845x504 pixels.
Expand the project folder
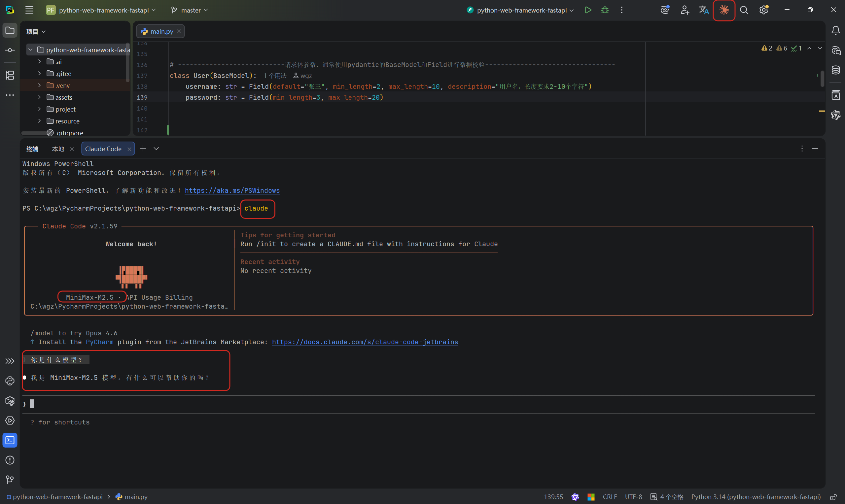[x=39, y=109]
